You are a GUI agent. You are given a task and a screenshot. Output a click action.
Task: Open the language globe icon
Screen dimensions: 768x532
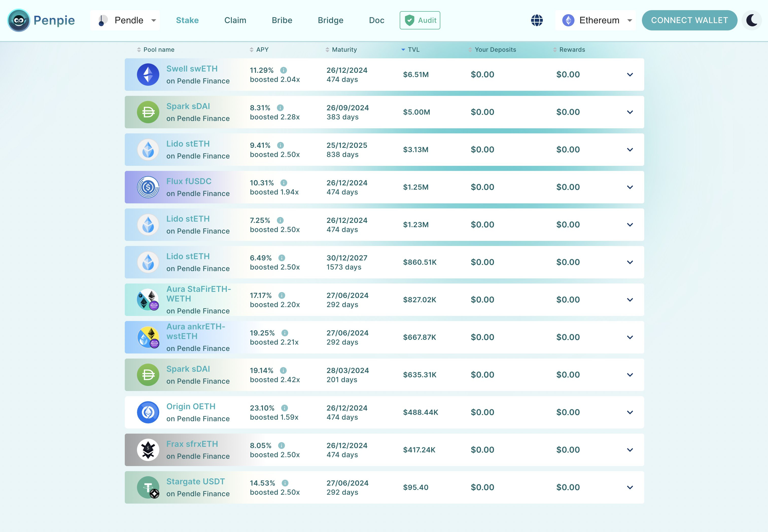click(537, 20)
